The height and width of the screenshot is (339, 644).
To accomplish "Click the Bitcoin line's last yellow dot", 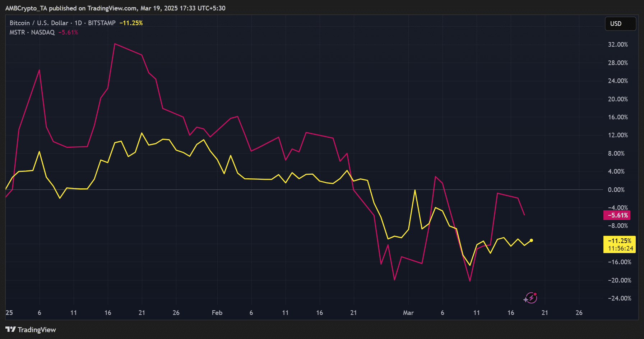I will (x=531, y=240).
